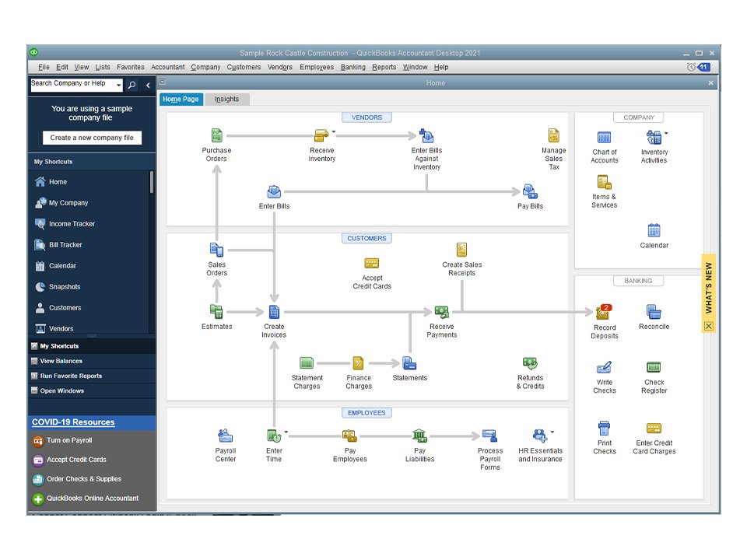Image resolution: width=747 pixels, height=560 pixels.
Task: Open Enter Credit Card Charges icon
Action: 654,428
